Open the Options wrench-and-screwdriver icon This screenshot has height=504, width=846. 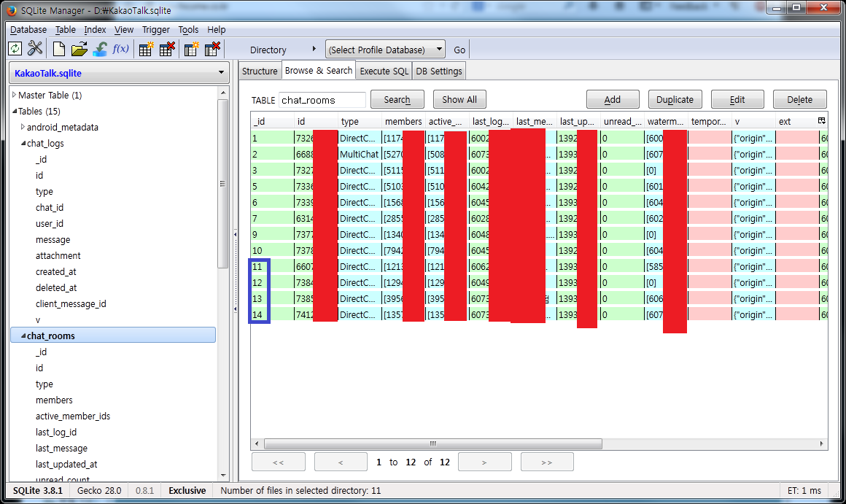(x=35, y=49)
